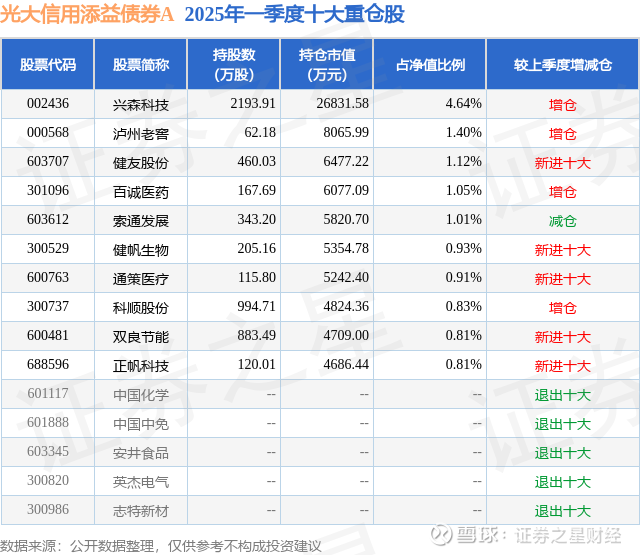Click 退出十大 in 中国化学 row
This screenshot has width=640, height=555.
click(563, 395)
